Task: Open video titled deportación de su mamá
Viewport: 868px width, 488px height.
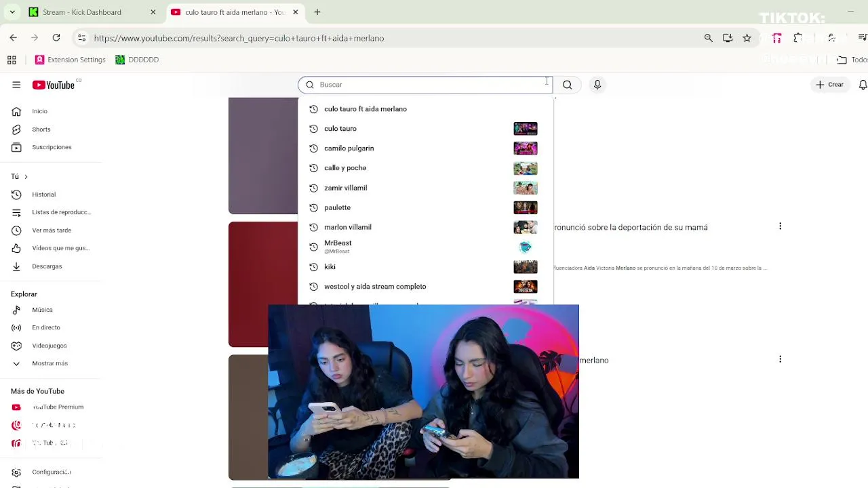Action: pyautogui.click(x=631, y=228)
